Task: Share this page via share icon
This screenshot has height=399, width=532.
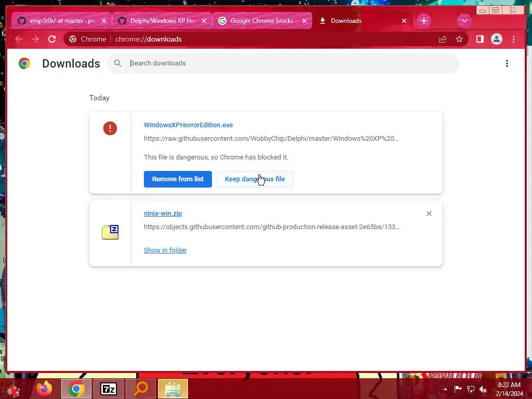Action: pyautogui.click(x=443, y=39)
